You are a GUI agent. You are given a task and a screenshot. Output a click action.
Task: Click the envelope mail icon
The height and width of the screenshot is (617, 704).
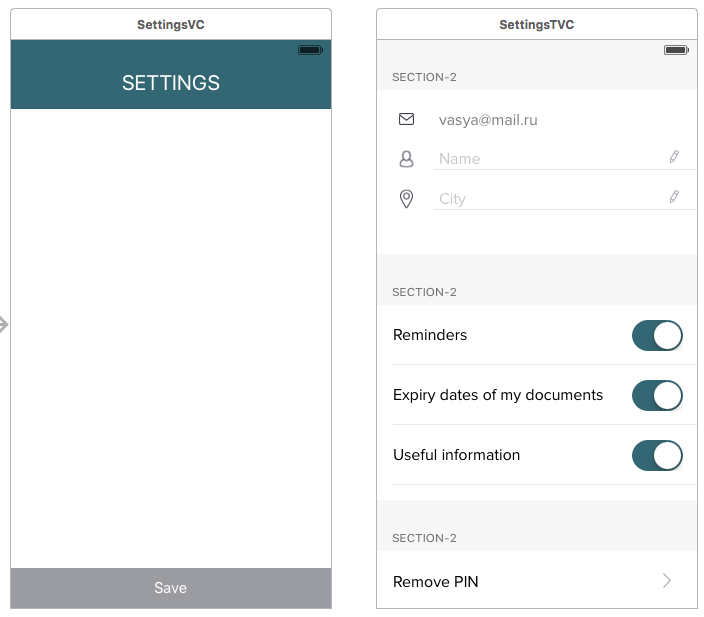point(406,119)
